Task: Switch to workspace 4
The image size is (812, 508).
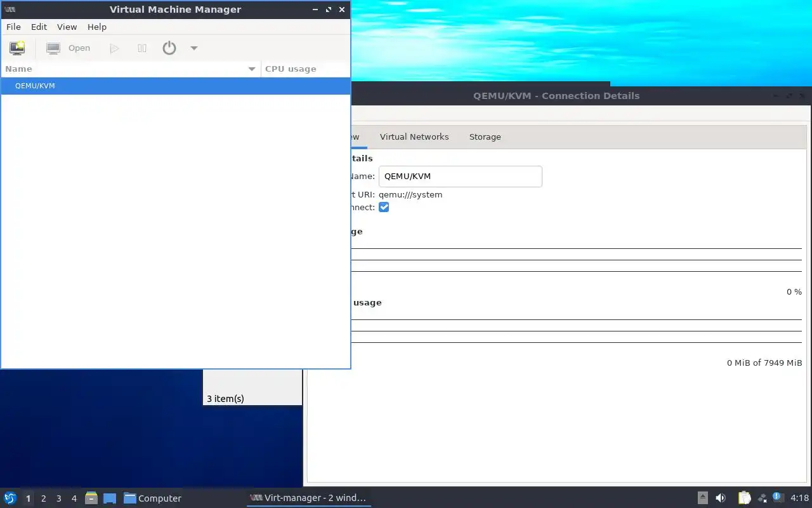Action: (x=74, y=498)
